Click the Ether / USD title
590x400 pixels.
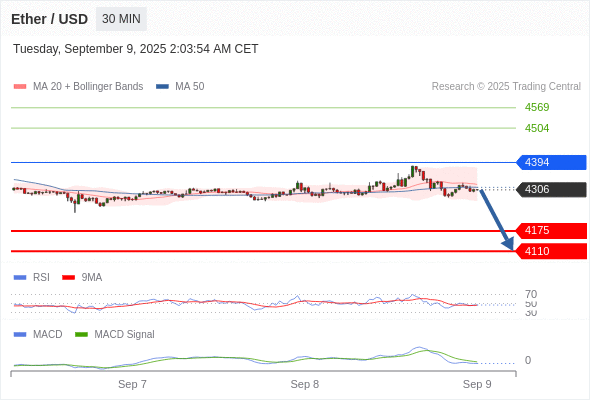tap(49, 19)
